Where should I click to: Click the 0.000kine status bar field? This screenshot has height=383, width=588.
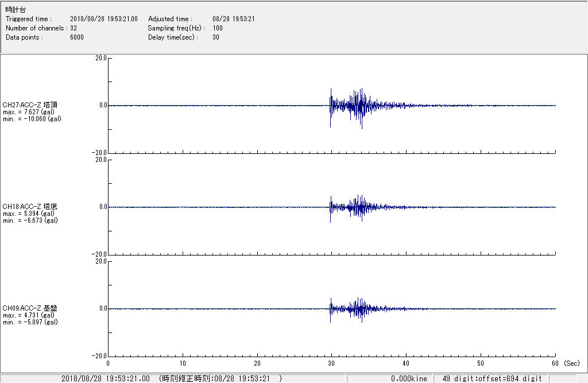click(x=409, y=378)
